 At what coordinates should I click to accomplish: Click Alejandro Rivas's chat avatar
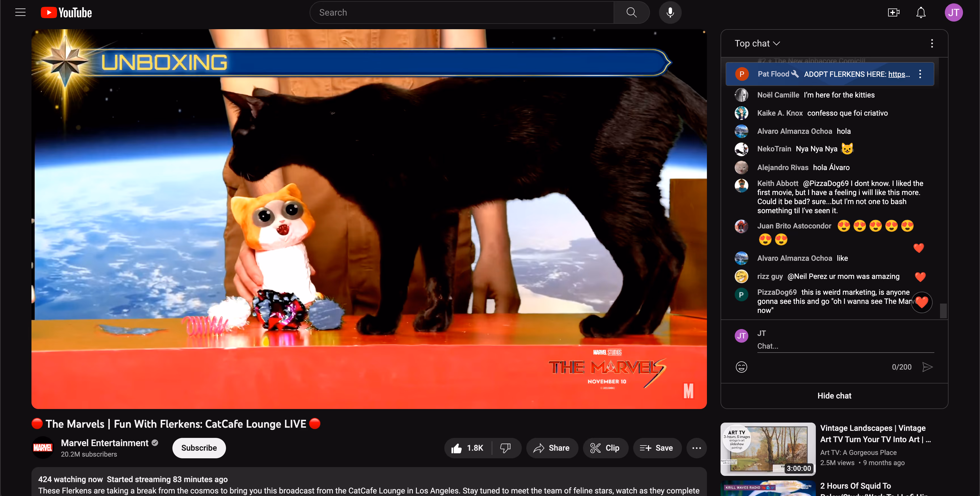[x=741, y=167]
